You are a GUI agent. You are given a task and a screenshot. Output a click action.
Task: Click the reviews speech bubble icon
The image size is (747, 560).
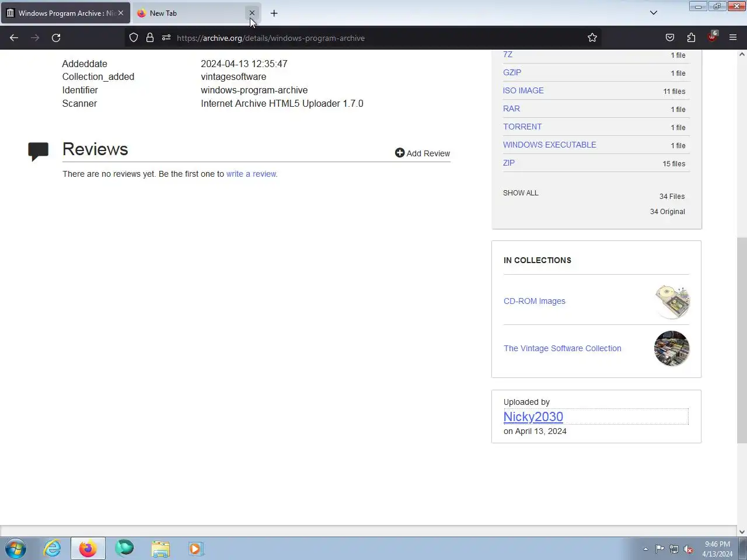pyautogui.click(x=39, y=152)
